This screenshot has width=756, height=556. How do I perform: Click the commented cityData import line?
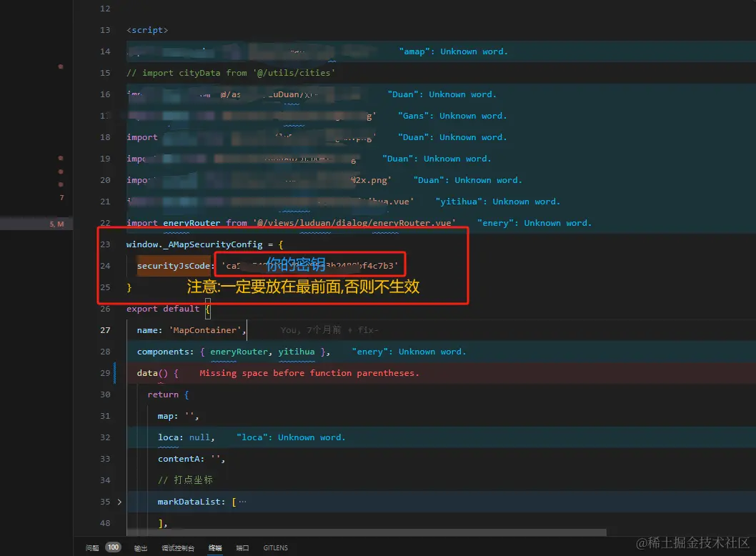tap(231, 73)
